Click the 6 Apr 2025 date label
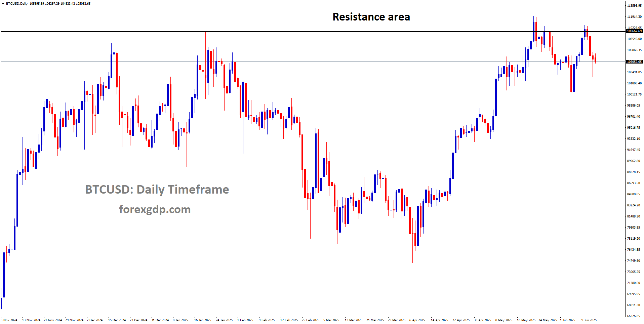This screenshot has width=644, height=324. click(417, 320)
